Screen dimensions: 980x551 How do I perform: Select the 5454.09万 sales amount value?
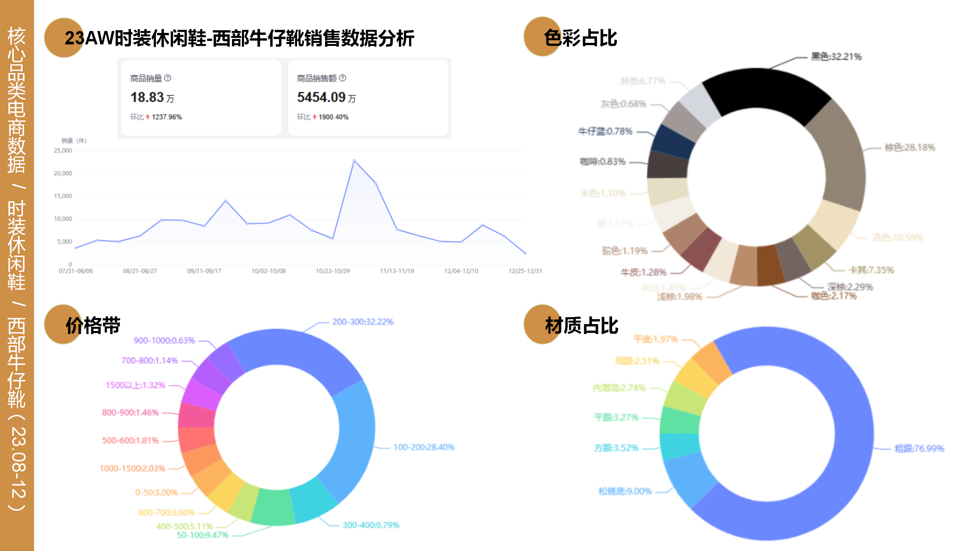click(x=326, y=98)
